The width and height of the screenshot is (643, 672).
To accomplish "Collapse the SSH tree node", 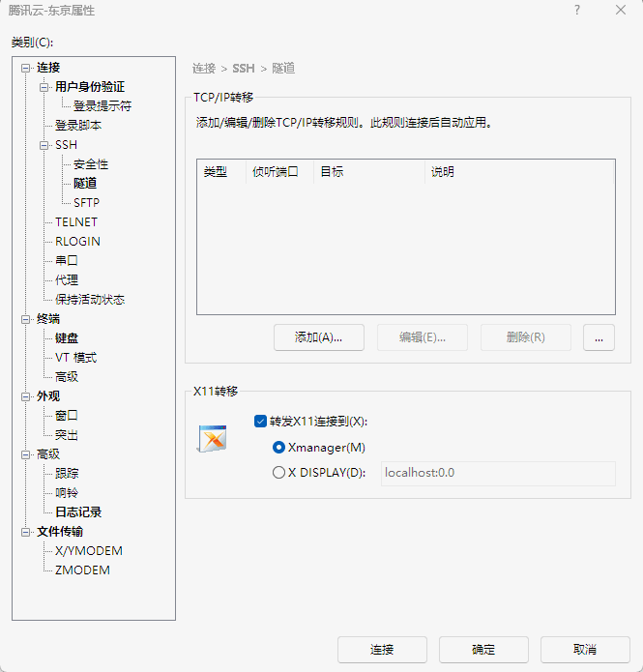I will 44,145.
